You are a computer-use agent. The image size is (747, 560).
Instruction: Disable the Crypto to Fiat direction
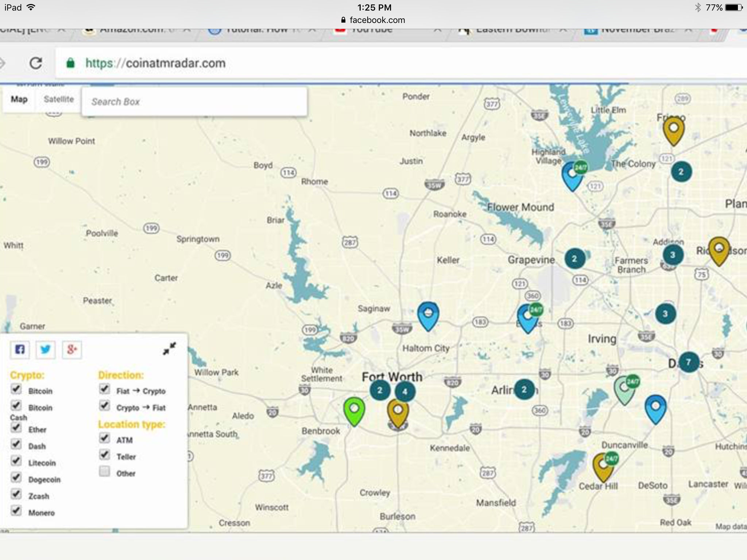(x=105, y=405)
